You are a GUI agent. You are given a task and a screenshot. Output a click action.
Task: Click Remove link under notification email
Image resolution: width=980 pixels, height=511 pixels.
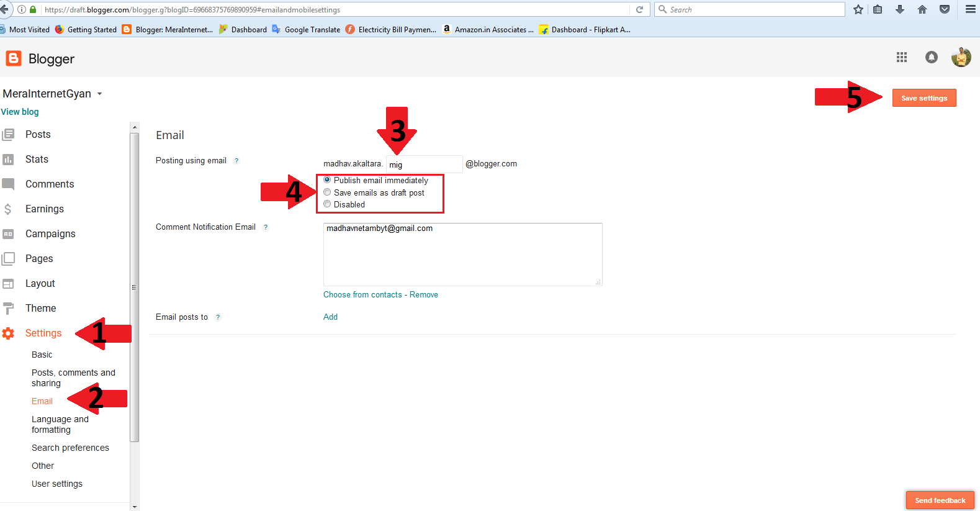click(x=424, y=295)
